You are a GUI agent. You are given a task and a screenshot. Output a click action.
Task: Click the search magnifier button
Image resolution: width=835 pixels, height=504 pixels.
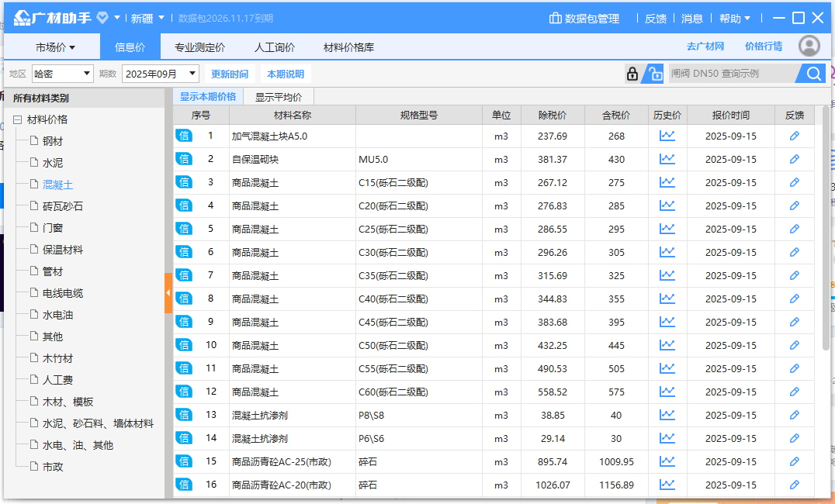pos(813,74)
